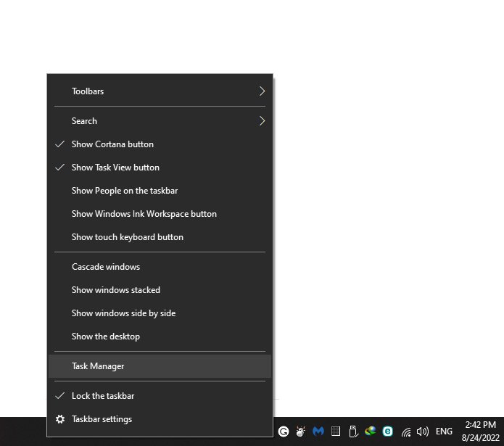Open Taskbar settings
This screenshot has width=504, height=446.
click(160, 419)
